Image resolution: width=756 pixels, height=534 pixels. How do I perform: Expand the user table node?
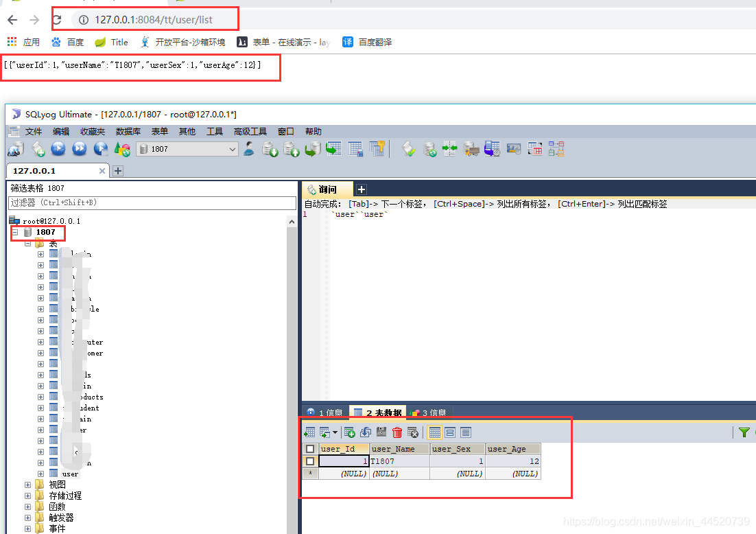click(x=40, y=474)
